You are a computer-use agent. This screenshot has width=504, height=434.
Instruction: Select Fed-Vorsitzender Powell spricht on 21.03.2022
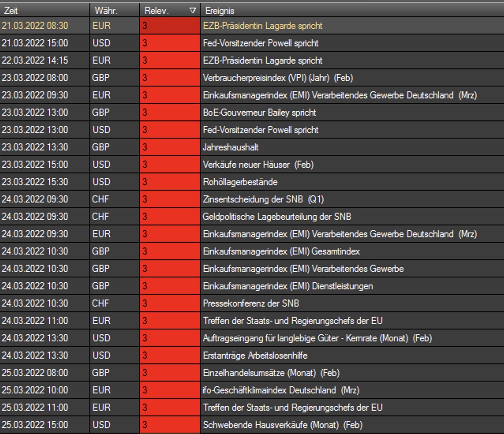(x=260, y=43)
